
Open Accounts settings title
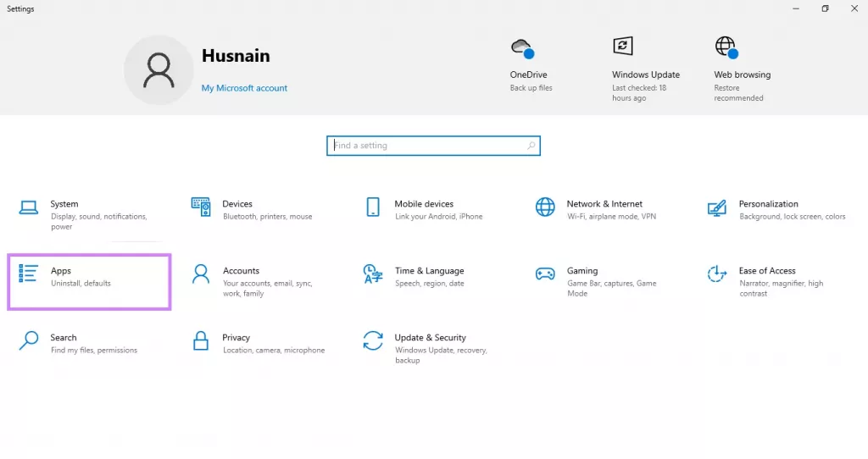point(241,270)
